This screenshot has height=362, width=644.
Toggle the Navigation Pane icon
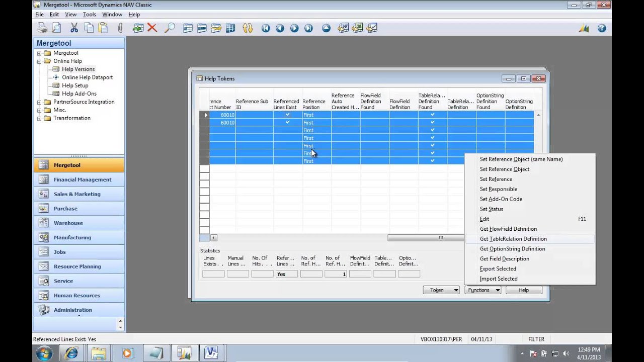click(x=584, y=28)
